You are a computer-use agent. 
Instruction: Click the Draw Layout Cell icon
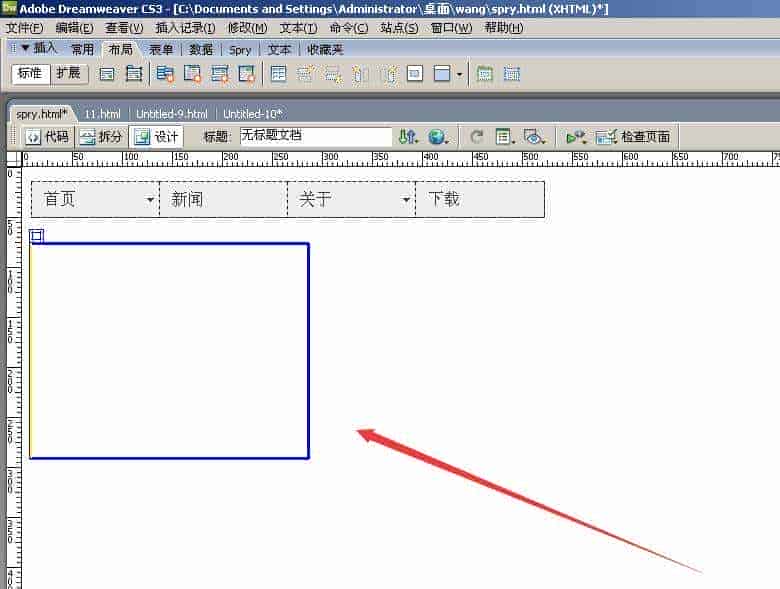point(511,74)
